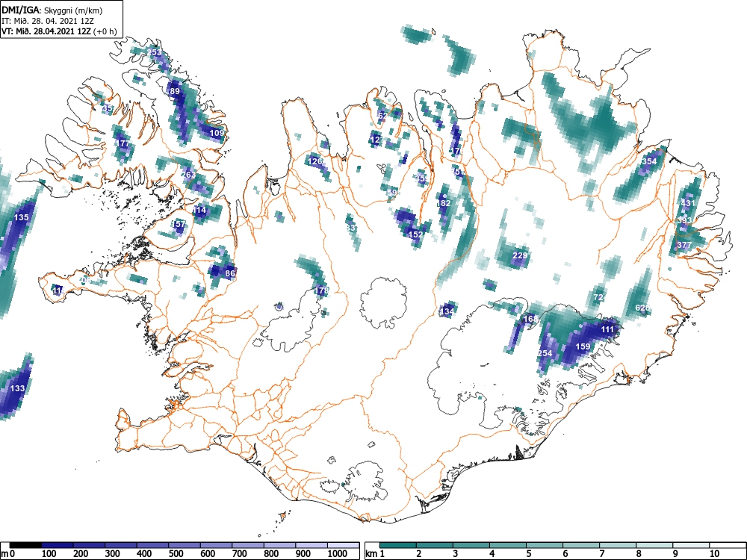Click the visibility value 182

point(443,203)
